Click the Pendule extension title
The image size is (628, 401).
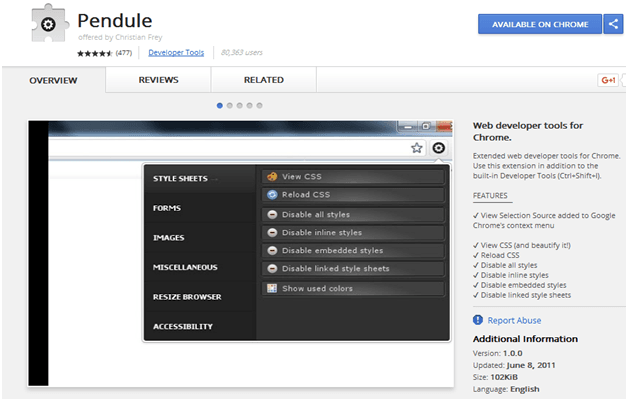[x=115, y=20]
